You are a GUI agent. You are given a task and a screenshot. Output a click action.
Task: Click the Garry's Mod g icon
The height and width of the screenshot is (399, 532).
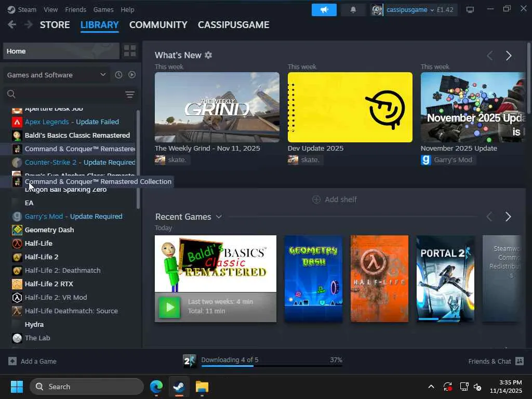click(x=17, y=217)
